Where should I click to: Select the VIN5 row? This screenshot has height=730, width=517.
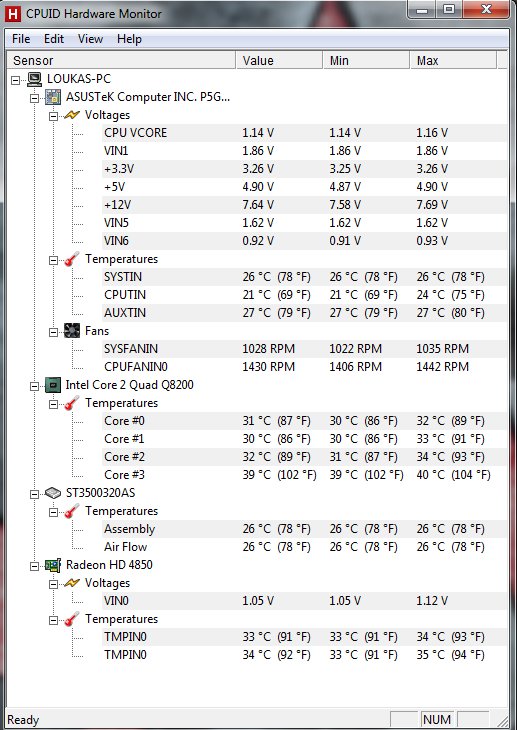tap(304, 223)
